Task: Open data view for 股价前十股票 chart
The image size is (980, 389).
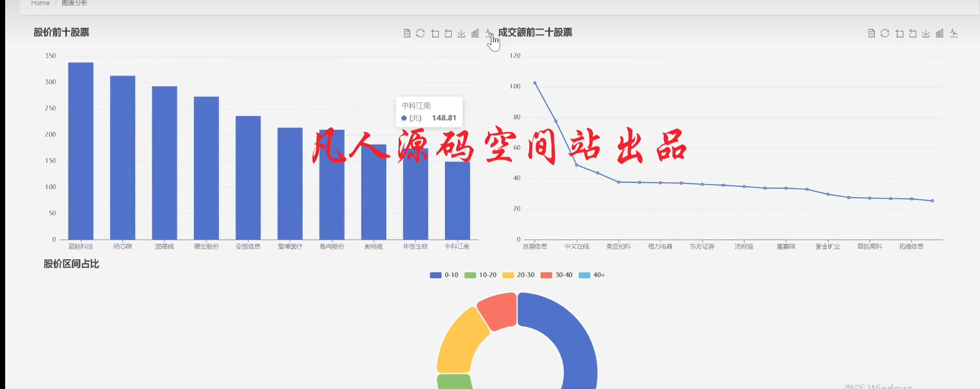Action: 407,33
